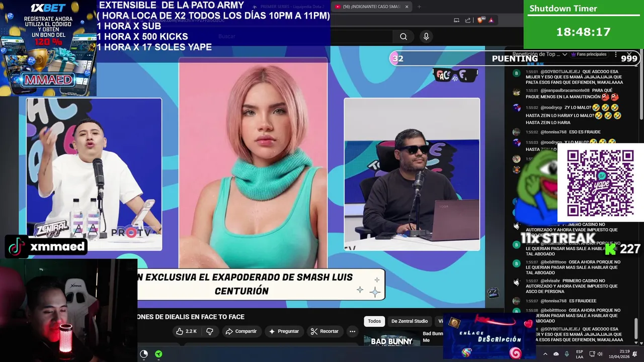Viewport: 644px width, 362px height.
Task: Open a new browser tab
Action: (419, 7)
